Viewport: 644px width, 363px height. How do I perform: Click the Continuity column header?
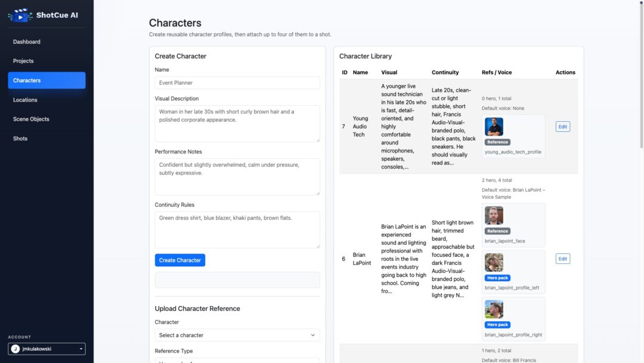click(x=445, y=72)
